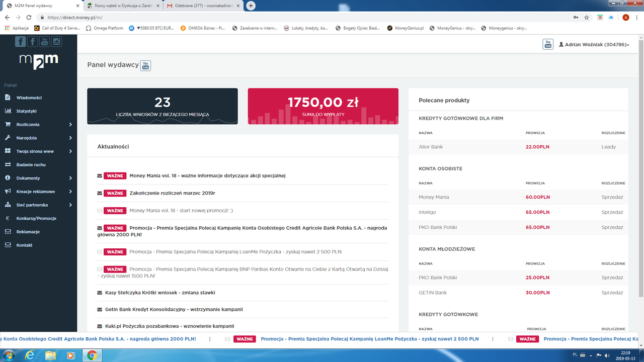644x362 pixels.
Task: Click Alior Bank product row
Action: point(518,147)
